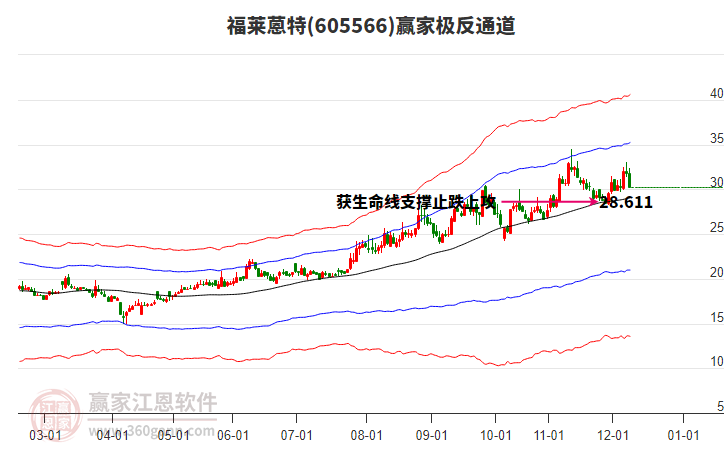Click the y-axis value 15

pyautogui.click(x=717, y=317)
